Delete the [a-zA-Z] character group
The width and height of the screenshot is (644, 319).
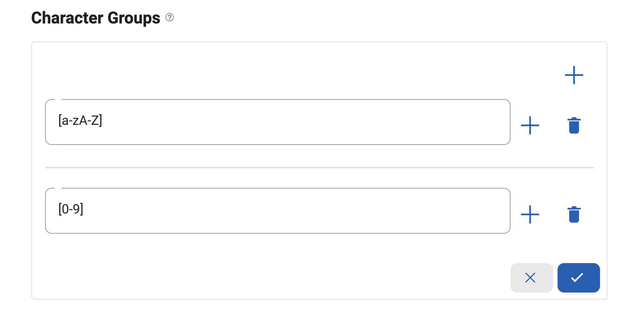click(x=574, y=125)
